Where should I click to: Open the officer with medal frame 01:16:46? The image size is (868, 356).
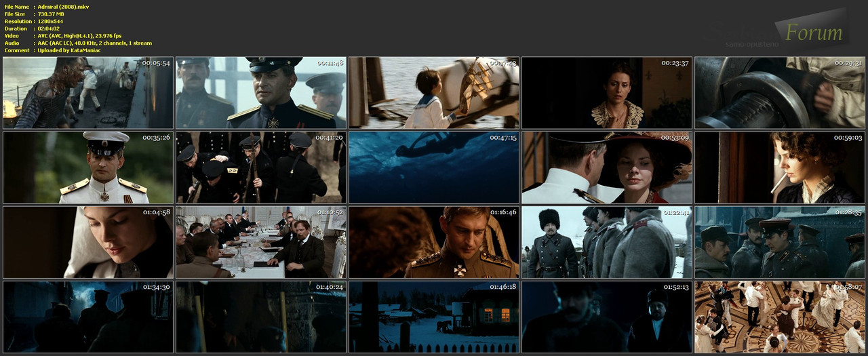click(434, 242)
